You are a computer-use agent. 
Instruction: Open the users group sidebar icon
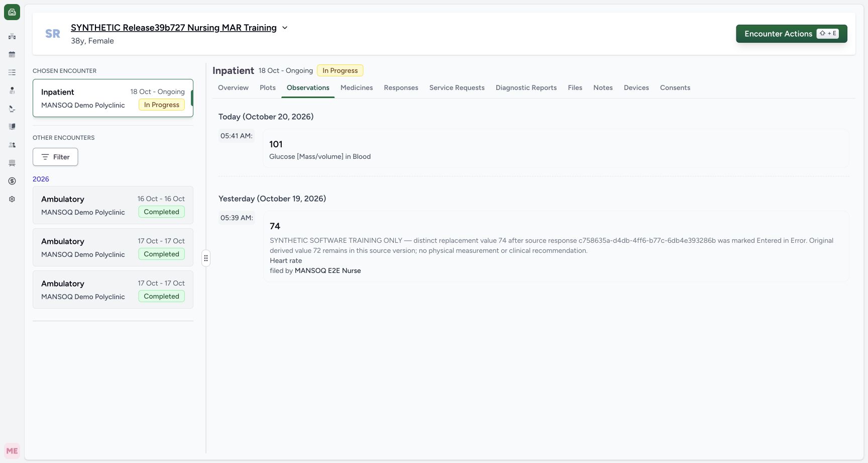coord(12,145)
